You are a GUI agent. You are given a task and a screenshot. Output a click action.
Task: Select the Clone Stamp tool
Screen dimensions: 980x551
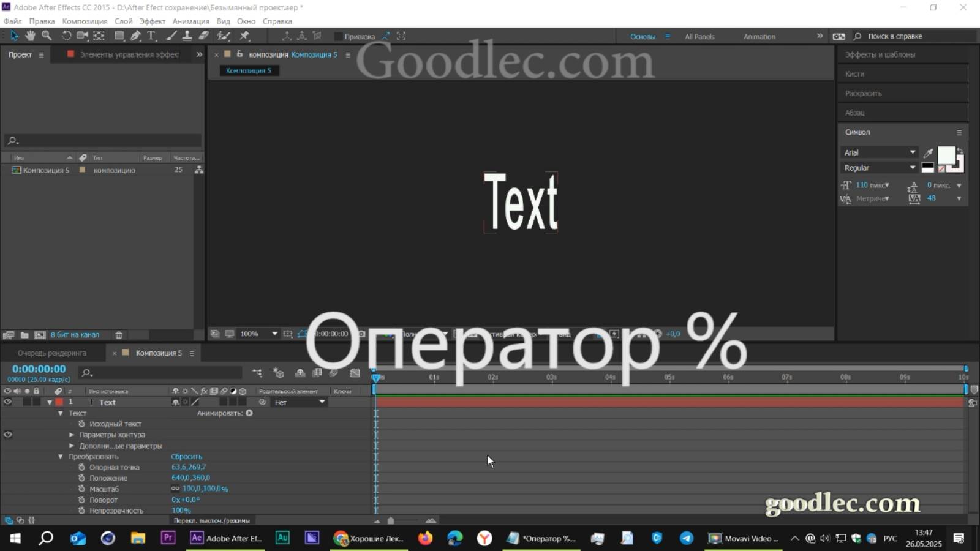tap(187, 36)
